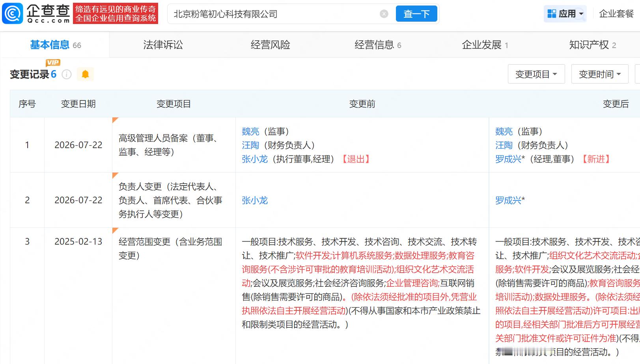Click the 【退出】 tag after 张小龙
Screen dimensions: 640x364
coord(356,159)
